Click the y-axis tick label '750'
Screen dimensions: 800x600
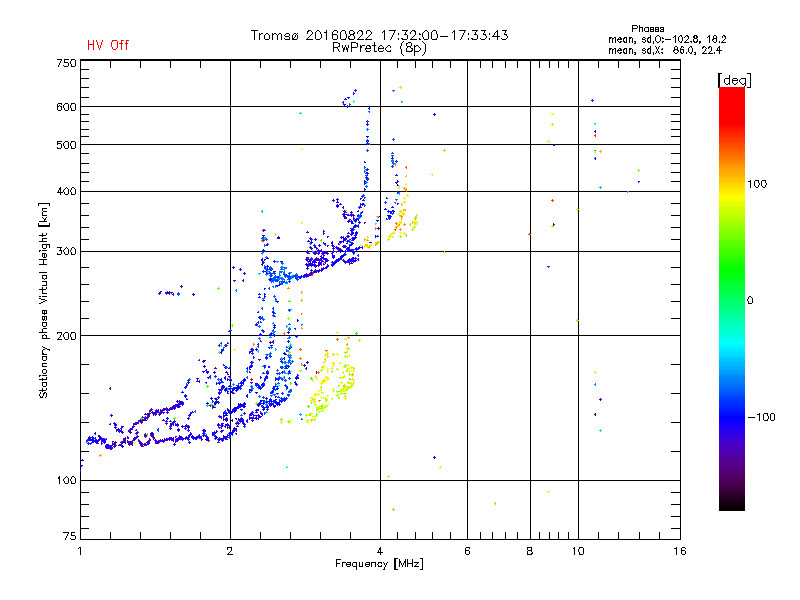coord(66,63)
